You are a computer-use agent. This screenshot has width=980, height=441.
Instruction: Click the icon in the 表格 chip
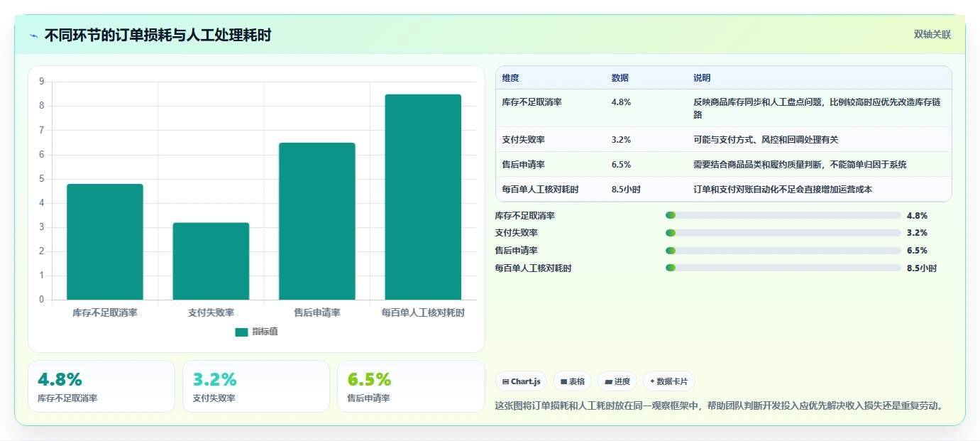[x=563, y=381]
